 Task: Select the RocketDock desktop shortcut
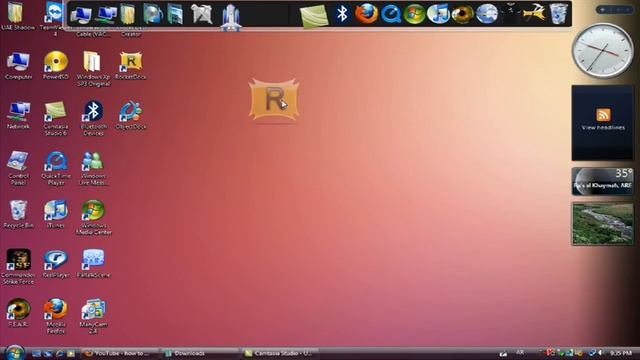[x=131, y=65]
